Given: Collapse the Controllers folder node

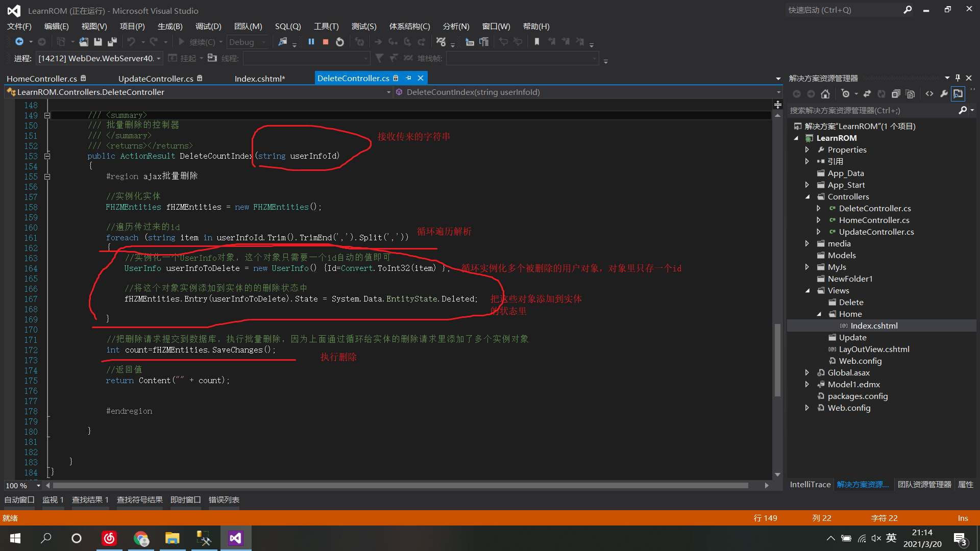Looking at the screenshot, I should coord(807,196).
